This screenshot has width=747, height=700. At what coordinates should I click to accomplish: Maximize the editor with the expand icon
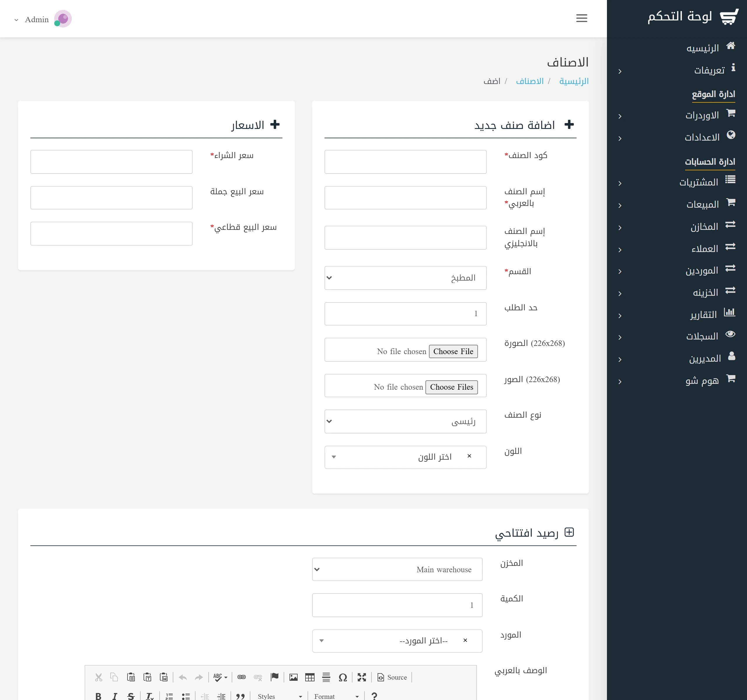(362, 677)
